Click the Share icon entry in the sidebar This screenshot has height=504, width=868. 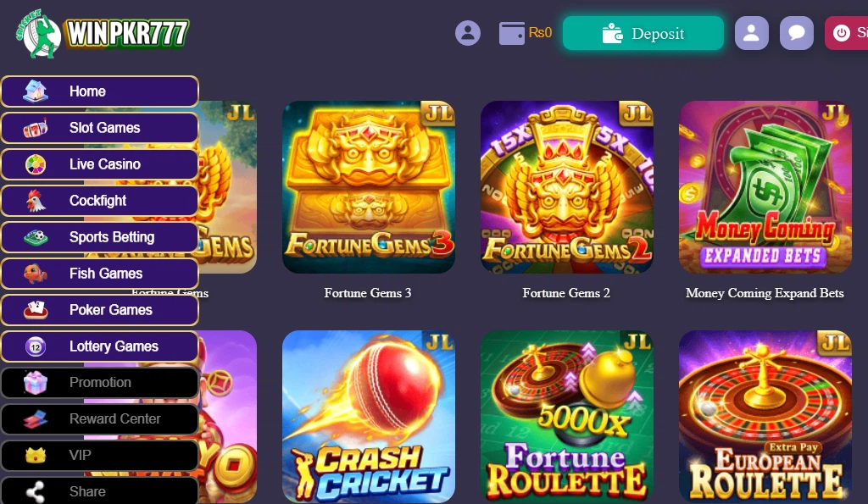tap(100, 491)
